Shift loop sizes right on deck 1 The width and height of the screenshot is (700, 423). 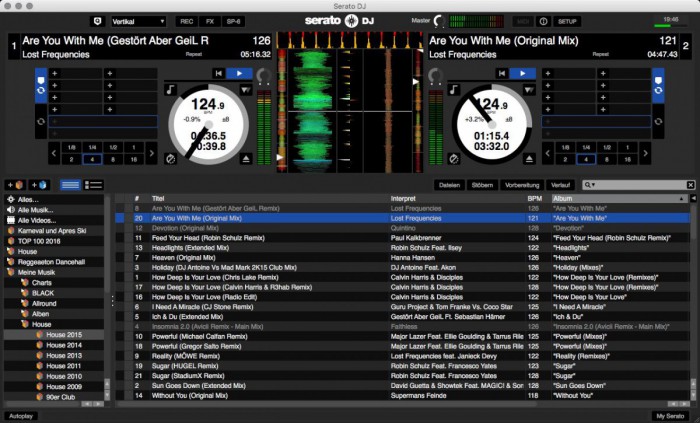[151, 153]
